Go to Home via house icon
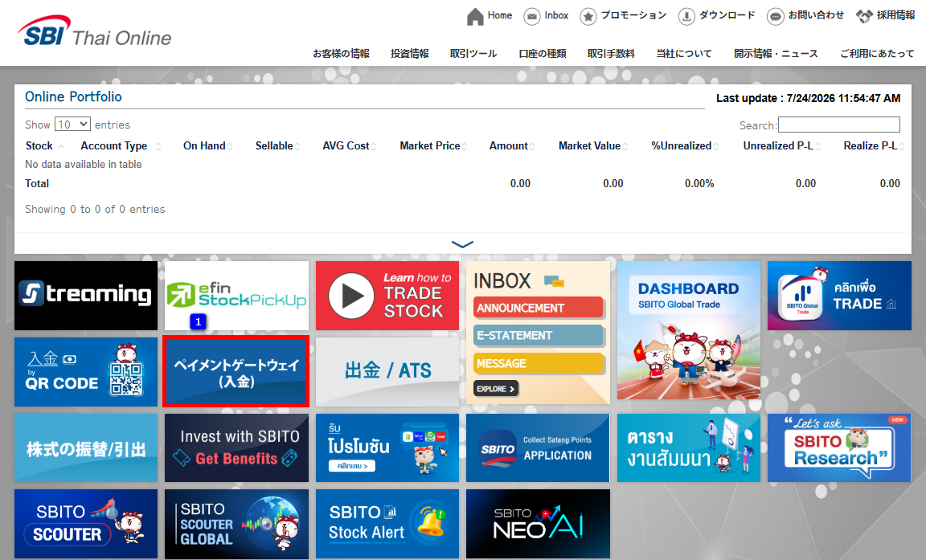 pos(475,17)
